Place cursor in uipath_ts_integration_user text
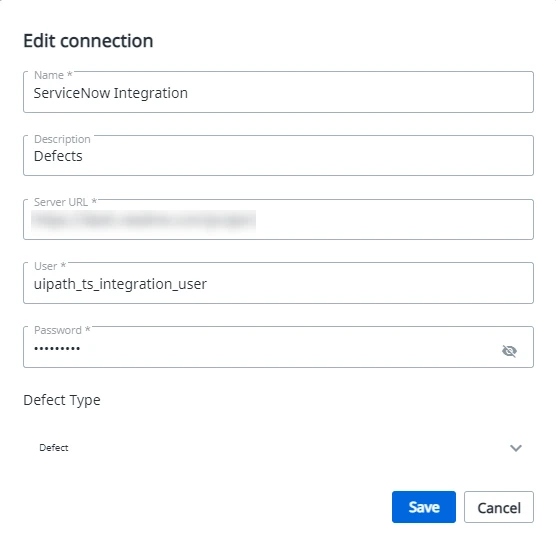 coord(120,284)
